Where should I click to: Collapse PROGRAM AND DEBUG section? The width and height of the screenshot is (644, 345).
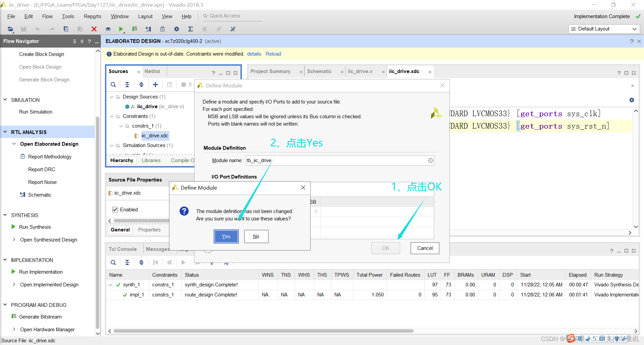pos(5,305)
